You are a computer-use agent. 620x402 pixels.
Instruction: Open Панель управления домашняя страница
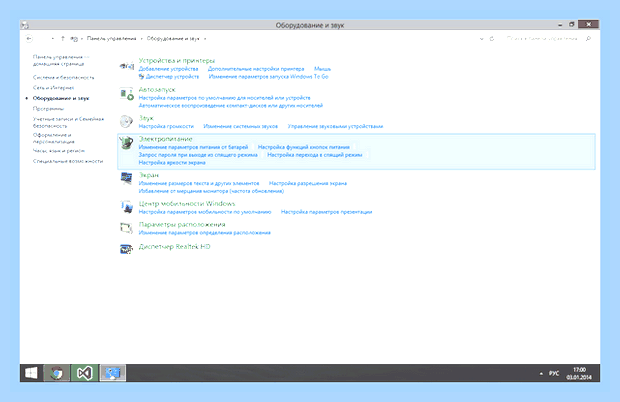point(60,60)
